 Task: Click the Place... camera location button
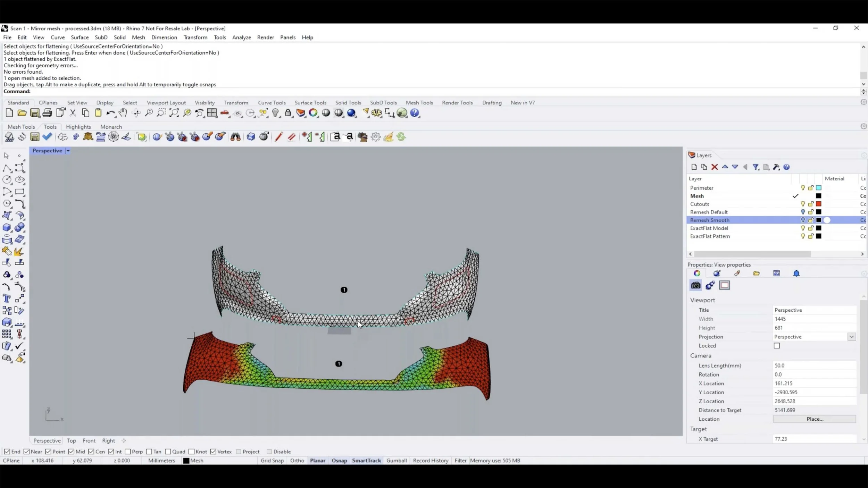(x=815, y=419)
